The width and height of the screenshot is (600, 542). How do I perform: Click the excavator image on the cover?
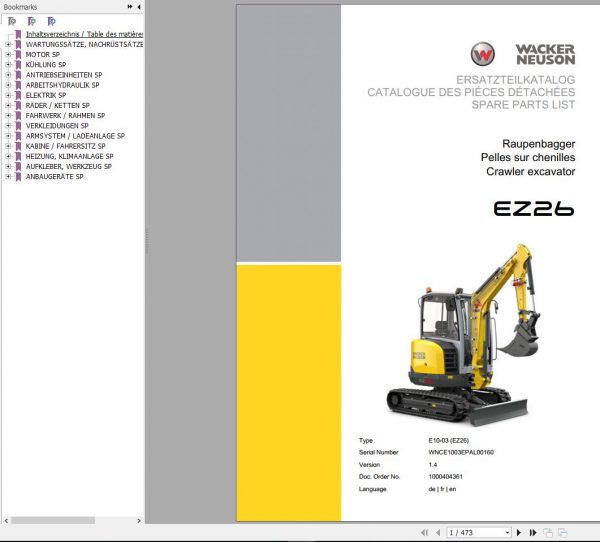coord(465,335)
